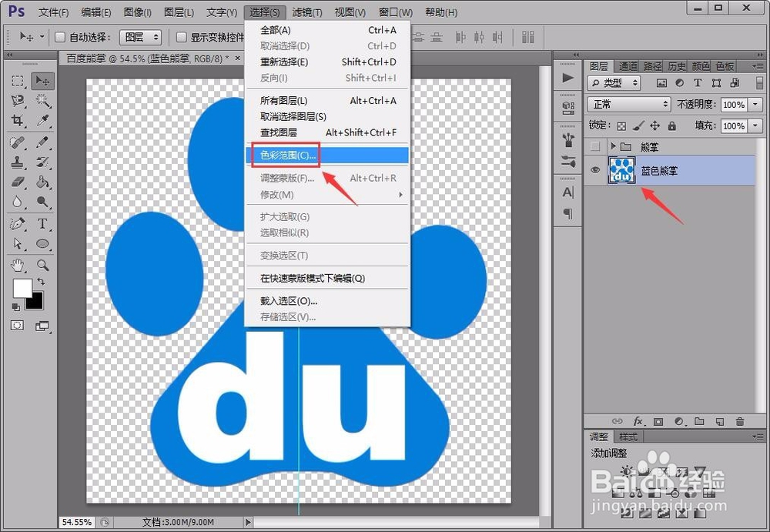Screen dimensions: 770x532
Task: Delete layer trash icon
Action: [x=739, y=421]
